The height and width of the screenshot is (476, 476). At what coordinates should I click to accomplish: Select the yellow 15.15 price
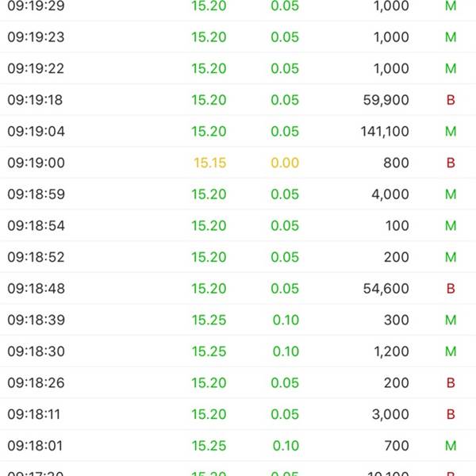[x=209, y=163]
